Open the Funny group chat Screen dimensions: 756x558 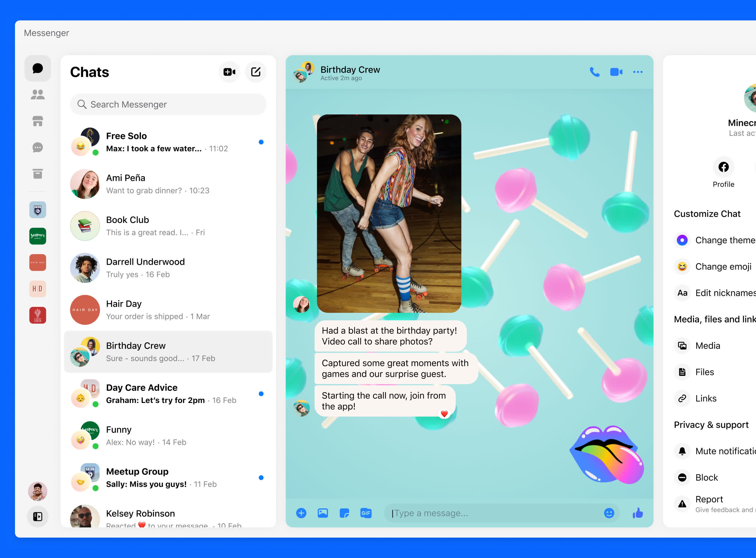[x=168, y=436]
